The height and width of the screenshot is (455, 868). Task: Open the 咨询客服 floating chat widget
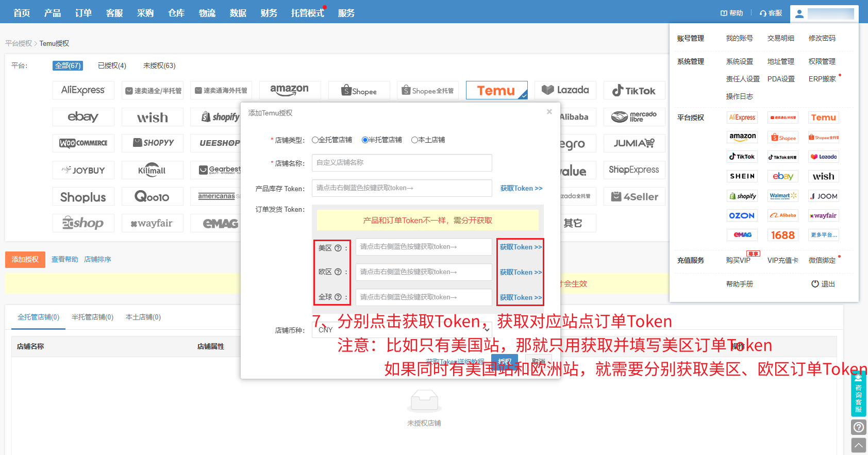tap(858, 394)
